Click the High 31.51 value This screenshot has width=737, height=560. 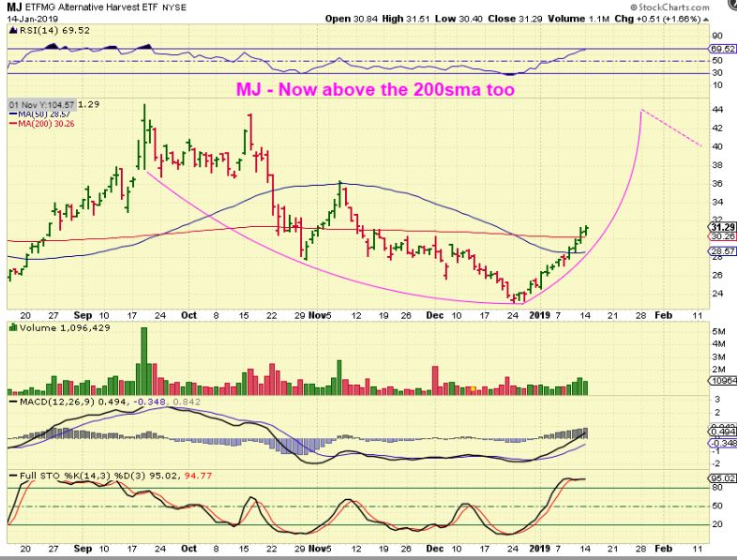point(406,19)
